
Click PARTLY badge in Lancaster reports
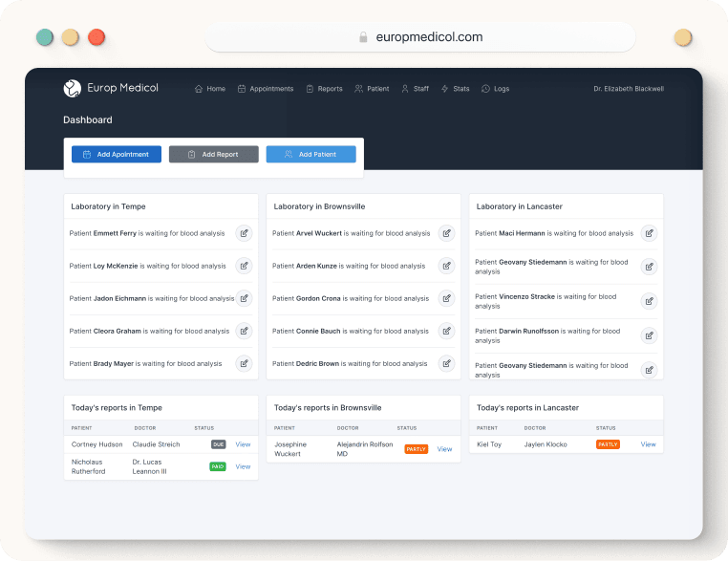(x=608, y=444)
